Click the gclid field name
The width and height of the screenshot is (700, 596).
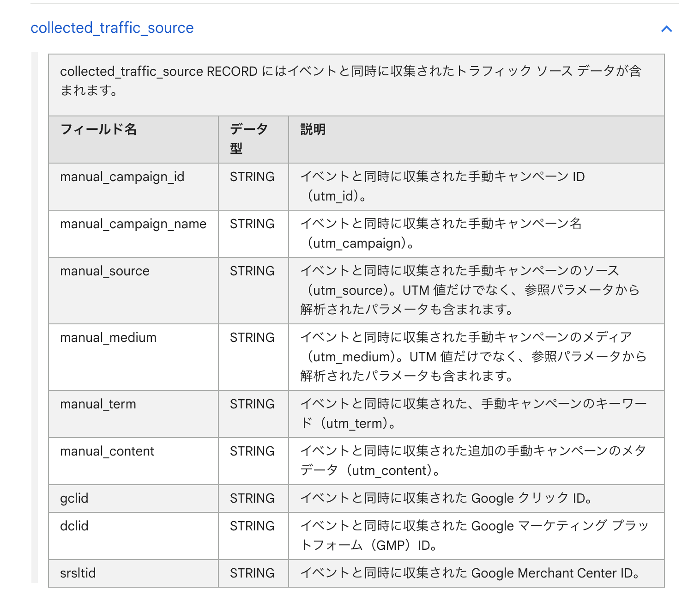74,499
